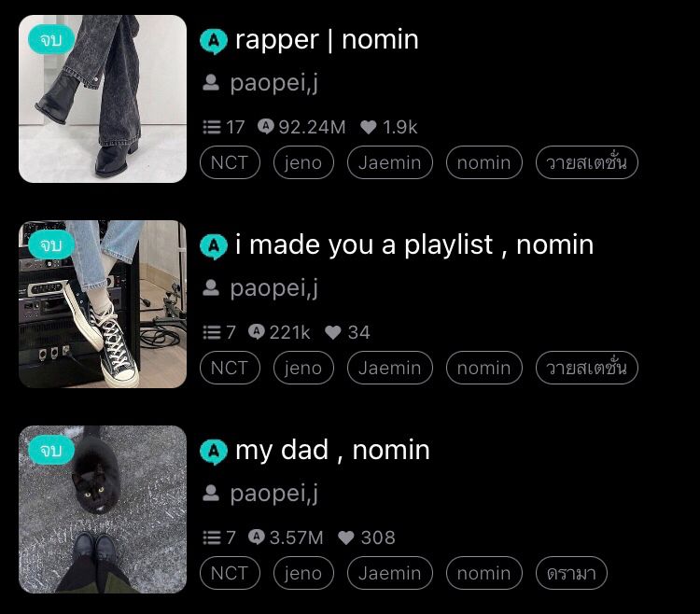Click the heart icon next to 34
Viewport: 700px width, 614px height.
tap(333, 332)
